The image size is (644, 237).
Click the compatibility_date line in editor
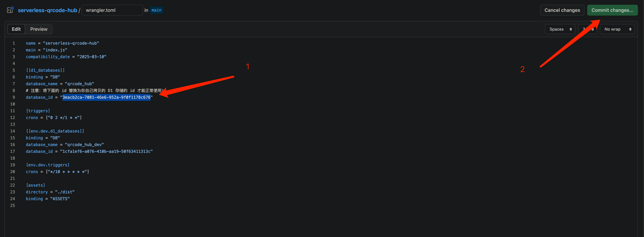66,57
